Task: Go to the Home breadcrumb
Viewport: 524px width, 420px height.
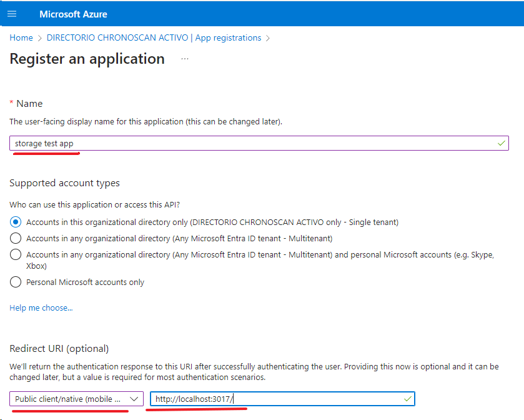Action: point(21,38)
